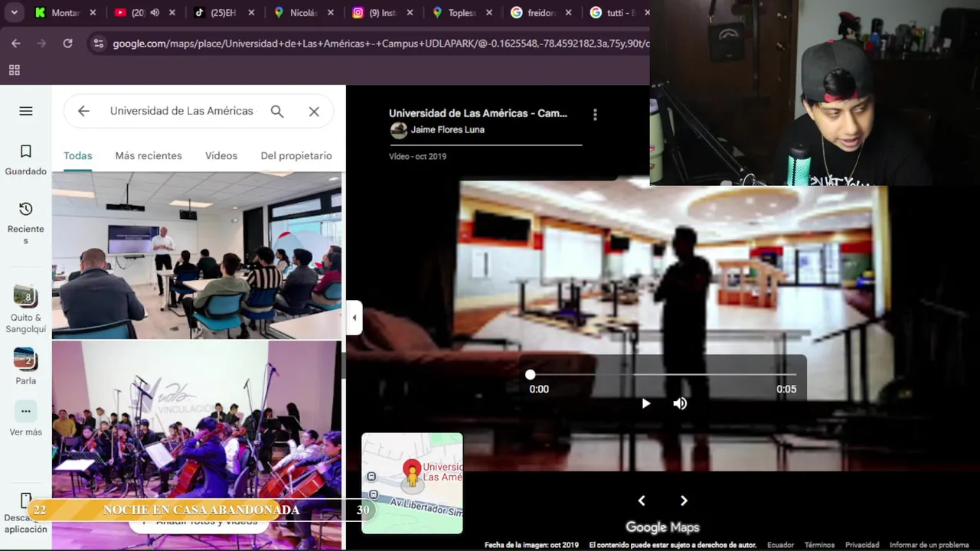Open the Guardado saved places icon
This screenshot has height=551, width=980.
pos(26,152)
